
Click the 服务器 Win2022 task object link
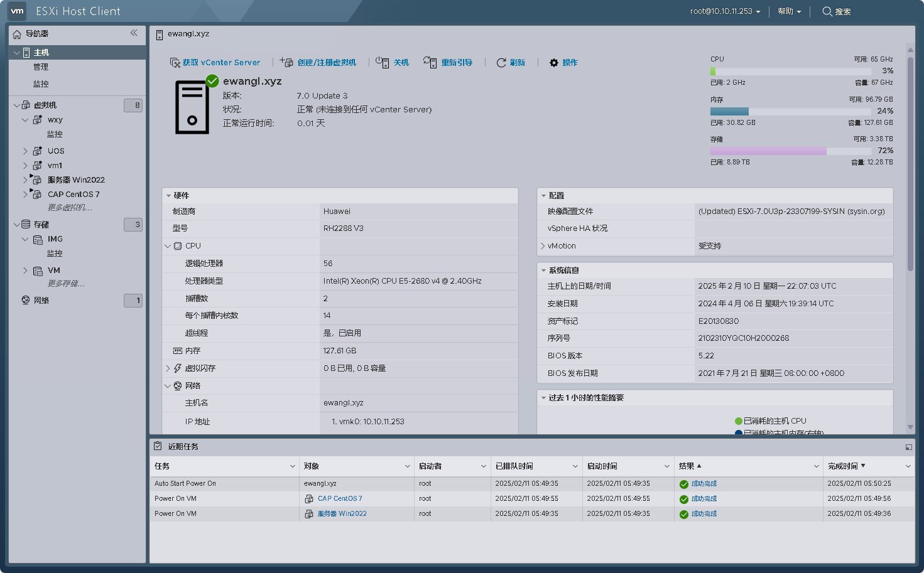[342, 513]
